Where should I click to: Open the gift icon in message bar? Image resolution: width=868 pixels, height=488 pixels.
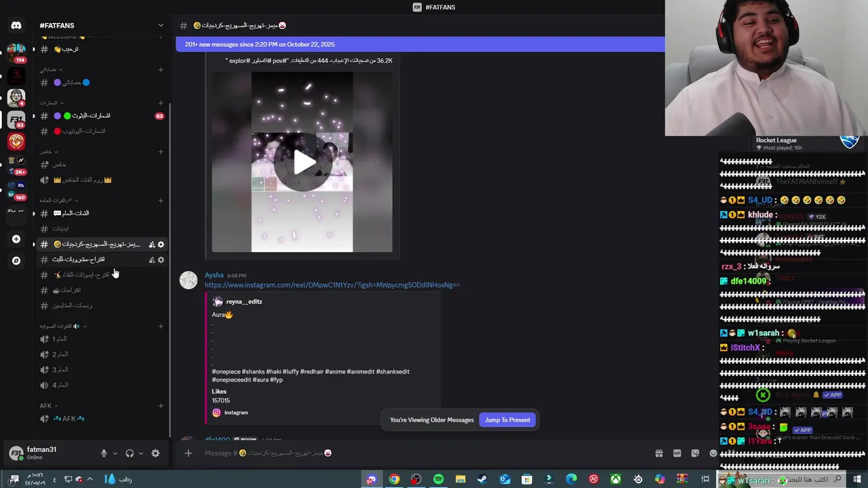tap(658, 453)
